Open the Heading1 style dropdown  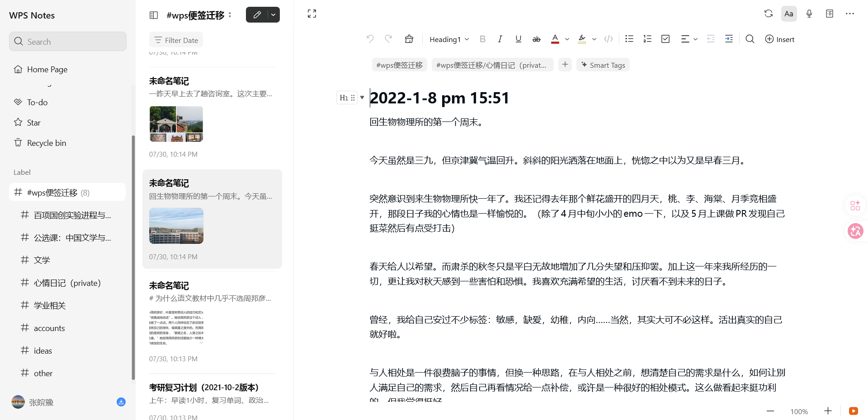point(449,39)
